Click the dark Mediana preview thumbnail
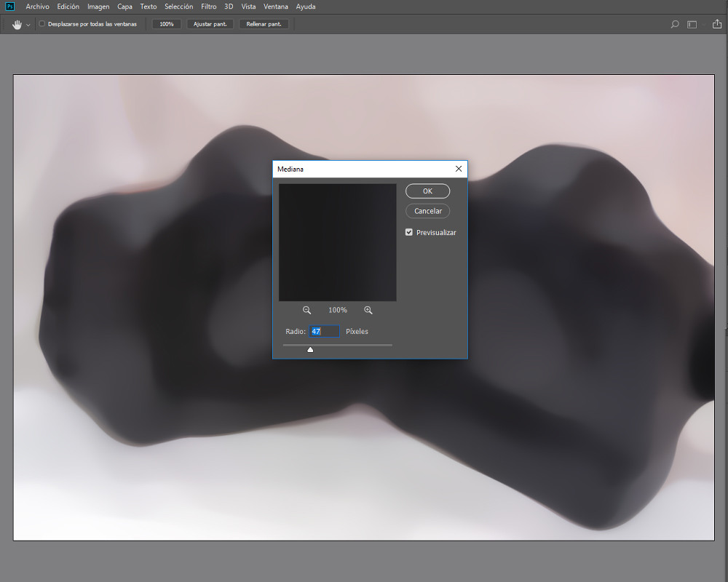728x582 pixels. coord(338,242)
